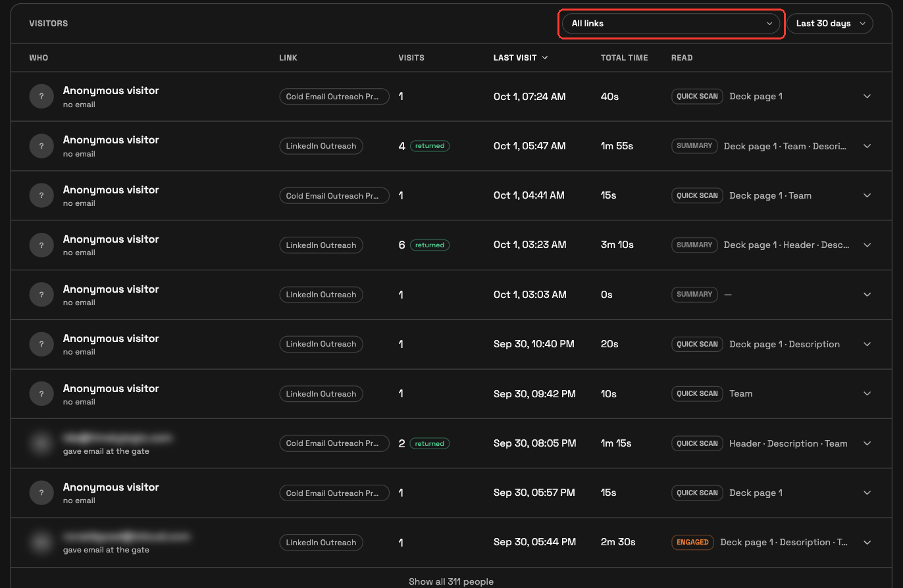Image resolution: width=903 pixels, height=588 pixels.
Task: Click the returned badge on the 6-visit row
Action: pyautogui.click(x=430, y=245)
